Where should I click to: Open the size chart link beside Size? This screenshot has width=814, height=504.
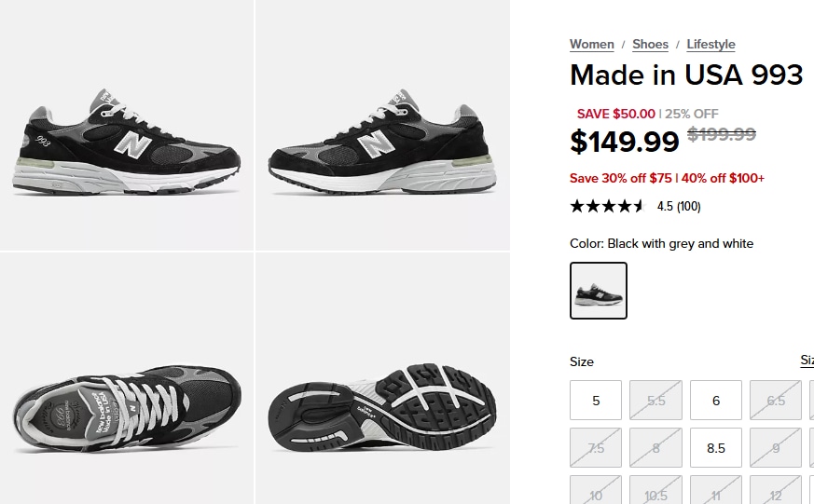click(807, 361)
